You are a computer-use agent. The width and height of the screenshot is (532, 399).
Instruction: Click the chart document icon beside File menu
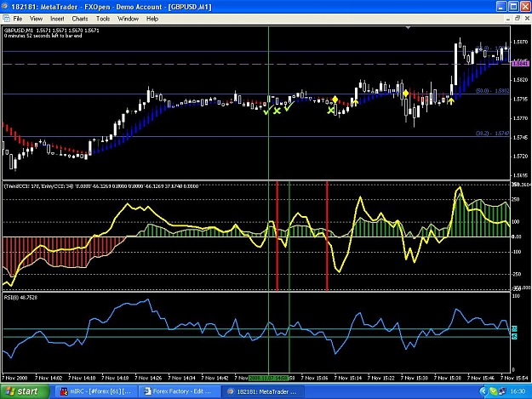(x=6, y=19)
